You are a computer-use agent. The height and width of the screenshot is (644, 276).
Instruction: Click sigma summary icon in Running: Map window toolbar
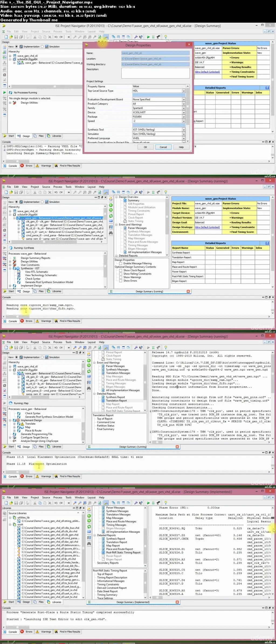coord(153,348)
